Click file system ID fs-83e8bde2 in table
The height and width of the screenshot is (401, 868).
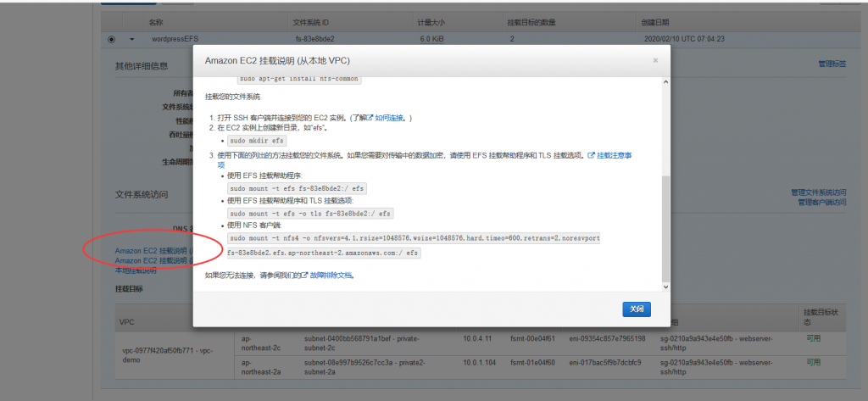pos(315,39)
